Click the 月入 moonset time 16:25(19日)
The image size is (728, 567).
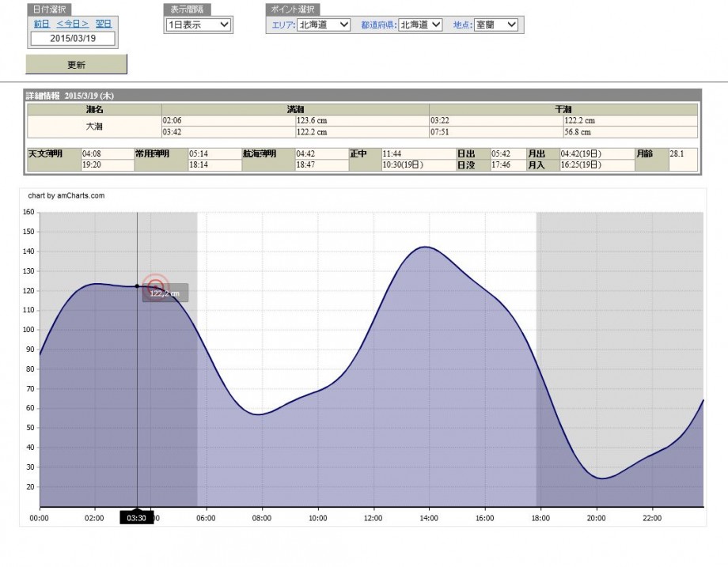click(581, 164)
